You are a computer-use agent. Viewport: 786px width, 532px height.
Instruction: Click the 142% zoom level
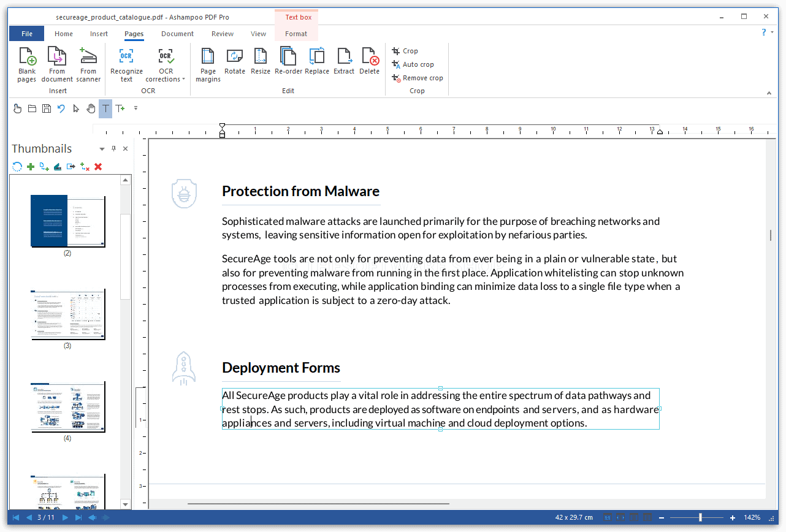pos(752,518)
